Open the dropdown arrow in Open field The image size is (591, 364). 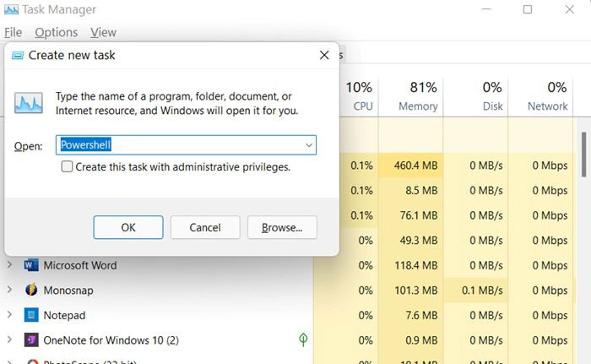[x=309, y=145]
